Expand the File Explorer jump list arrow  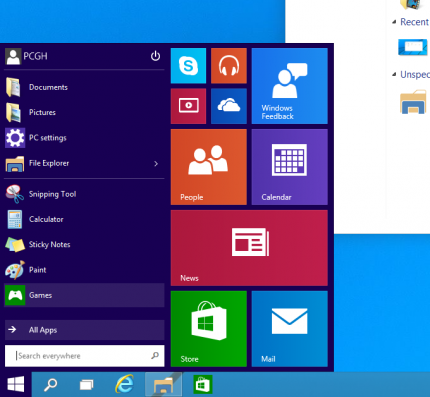156,163
